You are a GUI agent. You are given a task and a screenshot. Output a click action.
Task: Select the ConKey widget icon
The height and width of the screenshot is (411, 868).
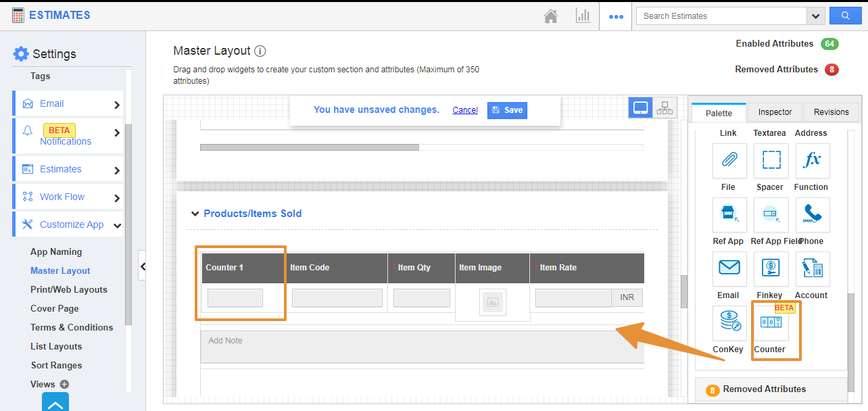pos(729,323)
